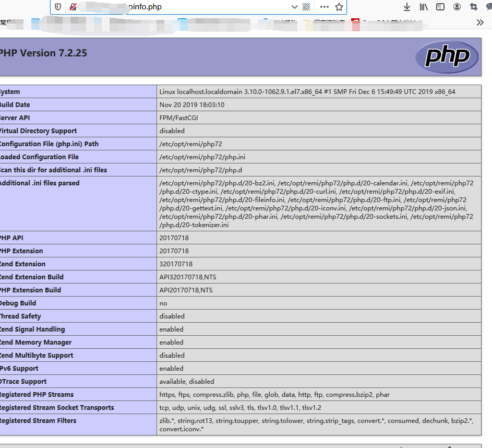The height and width of the screenshot is (448, 492).
Task: Click the Additional .ini files parsed label
Action: click(39, 183)
